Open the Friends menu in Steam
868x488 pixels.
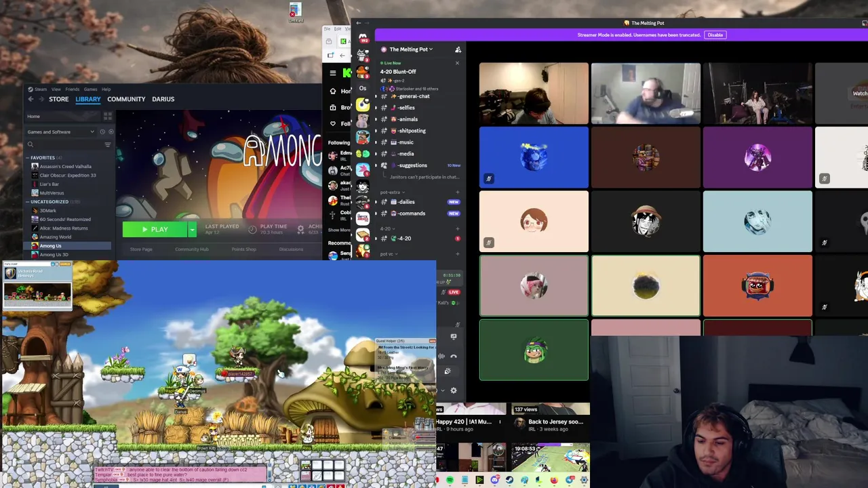point(73,89)
